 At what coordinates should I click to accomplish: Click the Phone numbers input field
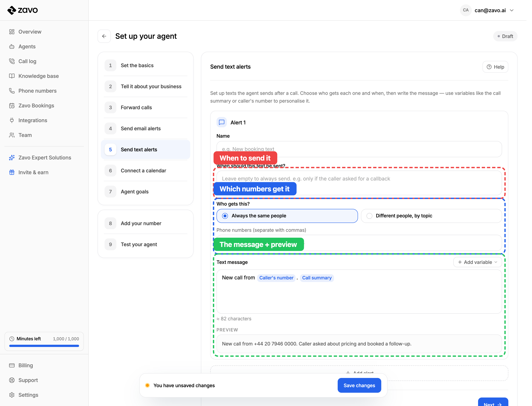click(x=359, y=243)
